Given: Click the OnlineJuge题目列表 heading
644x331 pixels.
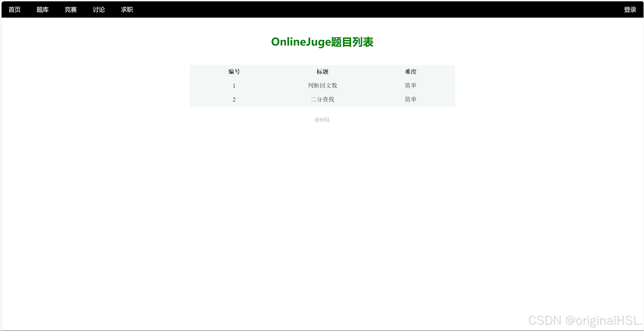Looking at the screenshot, I should (x=322, y=42).
